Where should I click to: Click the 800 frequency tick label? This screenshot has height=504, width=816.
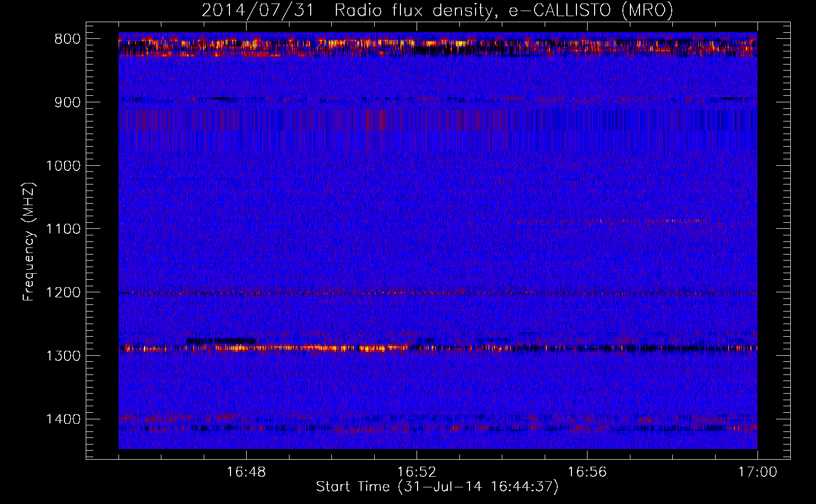point(68,39)
